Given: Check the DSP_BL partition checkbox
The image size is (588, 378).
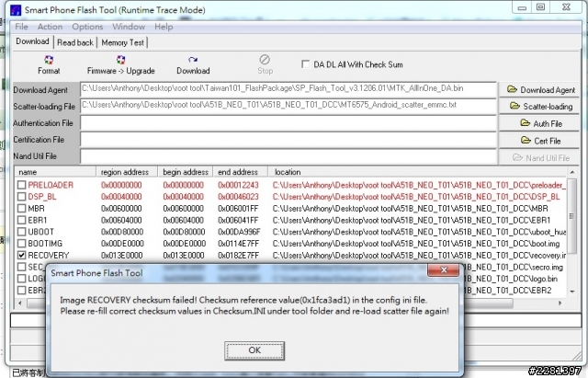Looking at the screenshot, I should [x=22, y=197].
